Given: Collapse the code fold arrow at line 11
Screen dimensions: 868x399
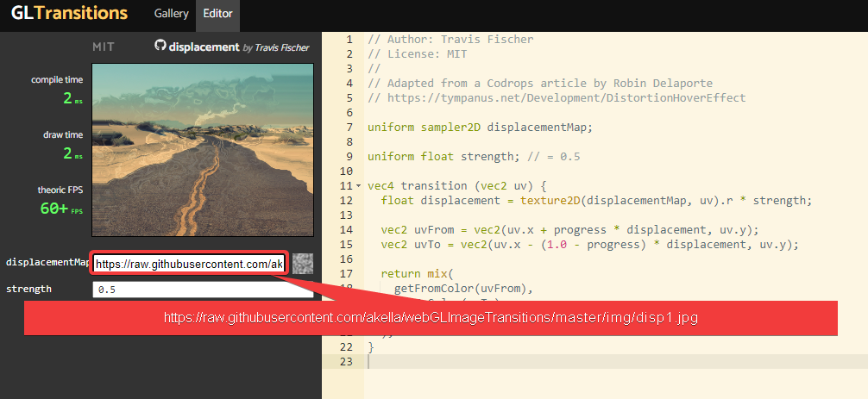Looking at the screenshot, I should [x=359, y=185].
